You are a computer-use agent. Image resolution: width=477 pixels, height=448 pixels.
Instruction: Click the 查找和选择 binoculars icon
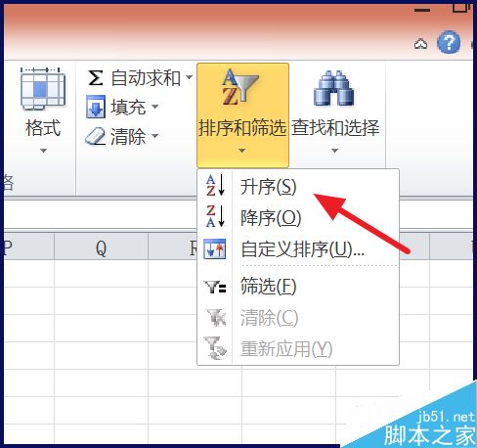coord(333,88)
